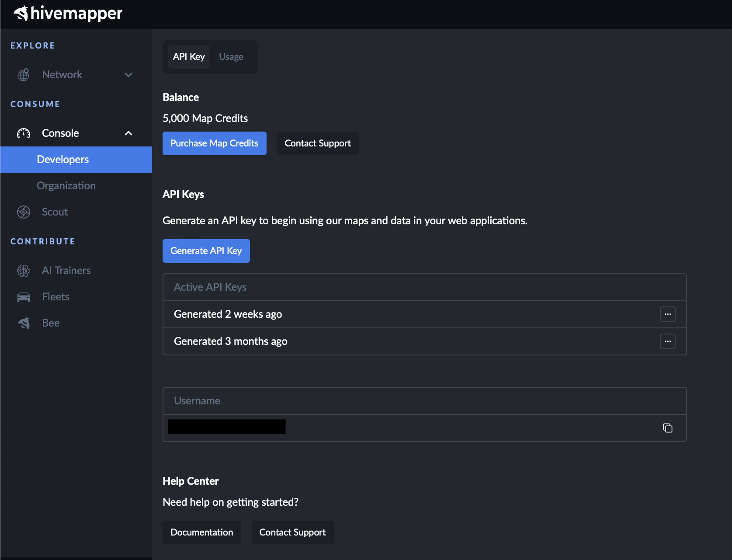
Task: Click the Console gauge icon
Action: pyautogui.click(x=24, y=133)
